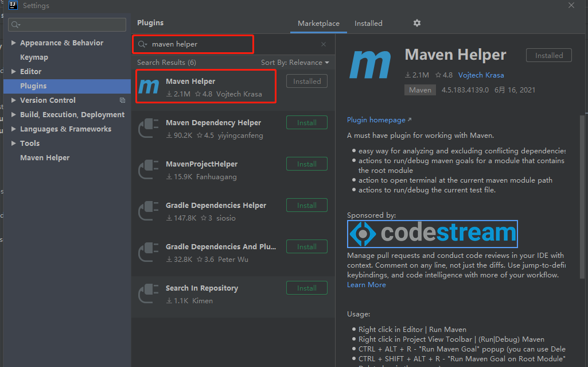The height and width of the screenshot is (367, 588).
Task: Follow the Learn More link
Action: 367,285
